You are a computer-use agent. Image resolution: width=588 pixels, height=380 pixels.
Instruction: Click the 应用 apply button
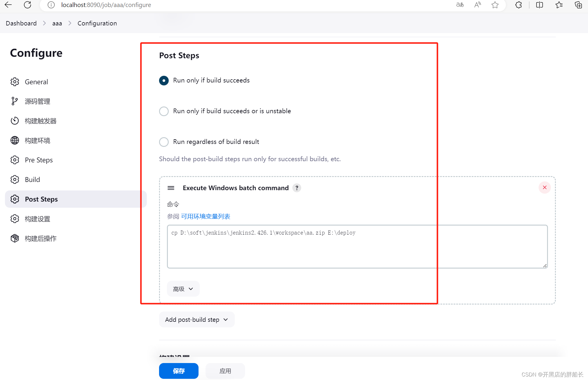[x=225, y=371]
